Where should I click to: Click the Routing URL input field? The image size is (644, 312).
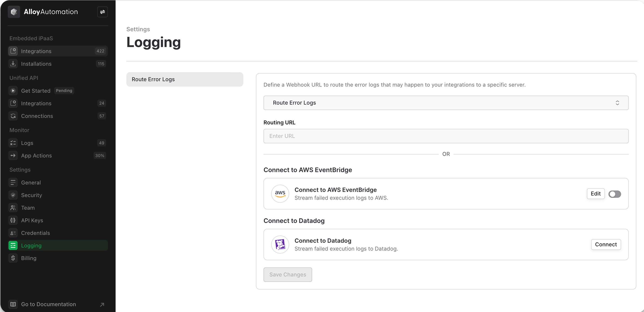coord(445,136)
